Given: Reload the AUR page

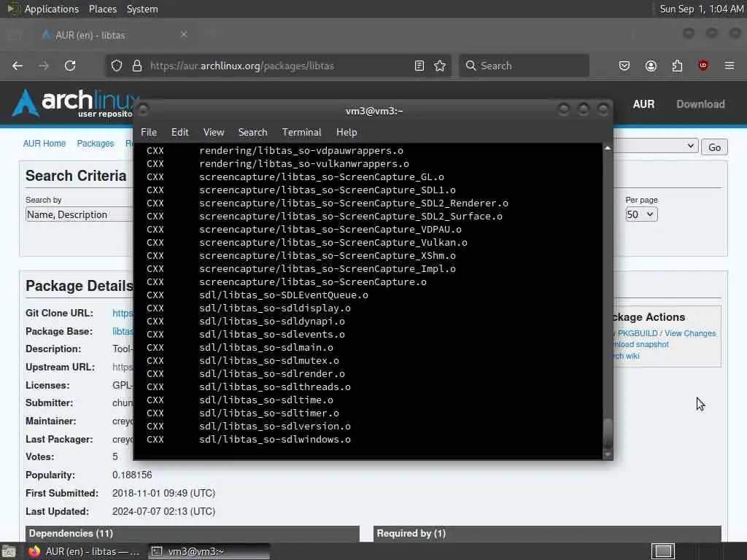Looking at the screenshot, I should coord(70,66).
